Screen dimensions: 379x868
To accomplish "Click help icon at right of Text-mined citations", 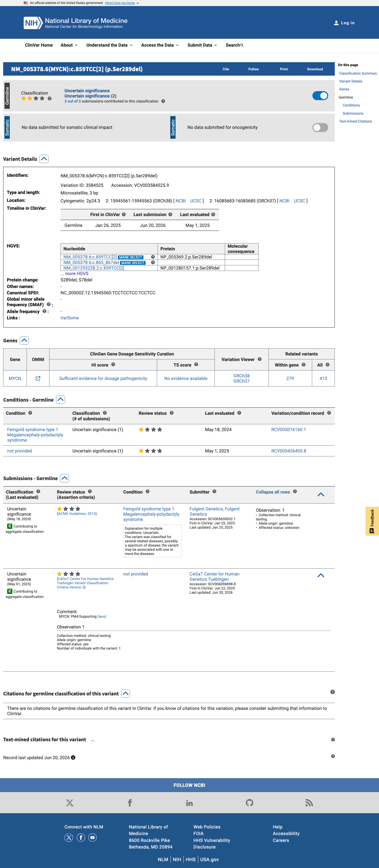I will click(333, 740).
